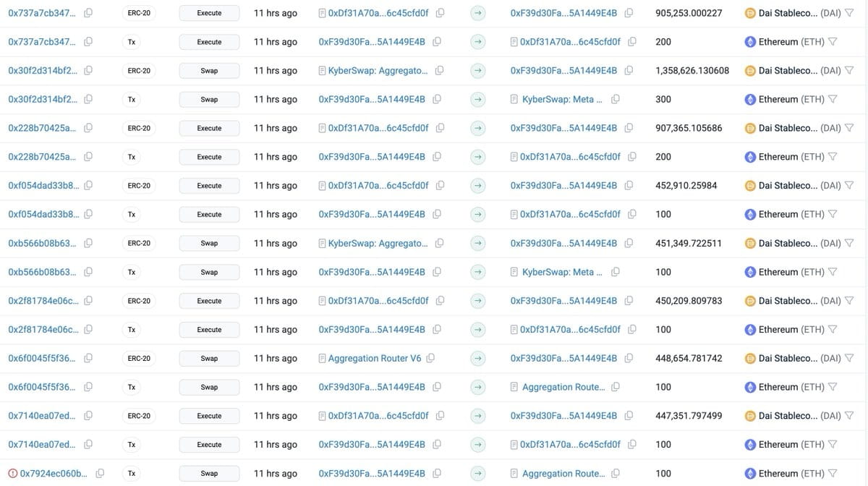Filter by DAI in 448,654.781742 row
The width and height of the screenshot is (868, 486).
pos(849,358)
